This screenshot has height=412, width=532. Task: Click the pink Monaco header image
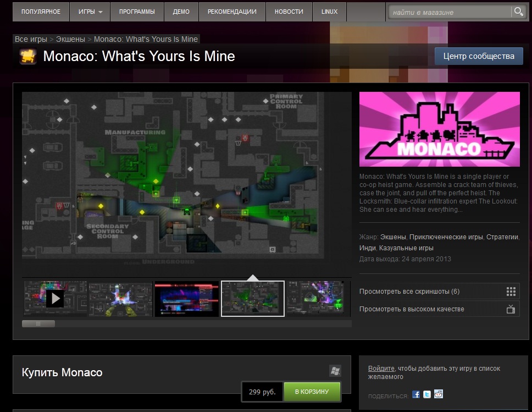coord(439,129)
